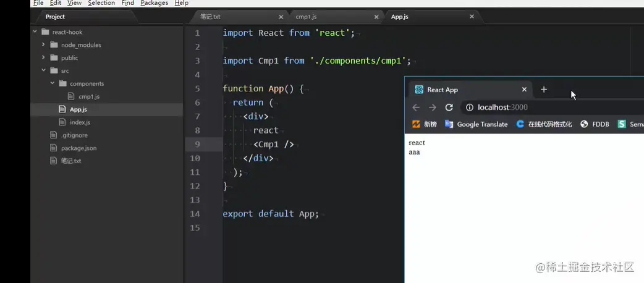Click the react-hook folder icon
Image resolution: width=644 pixels, height=283 pixels.
tap(45, 32)
